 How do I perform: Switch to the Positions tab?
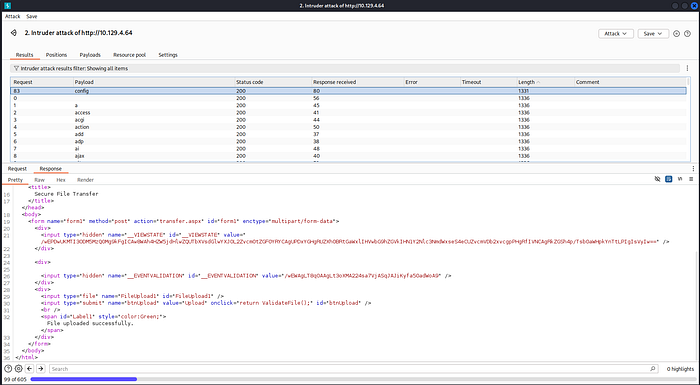(x=56, y=54)
